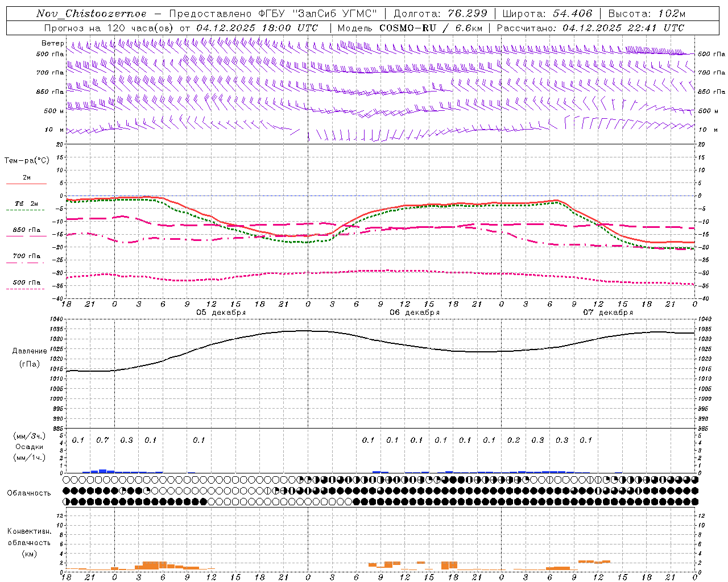The width and height of the screenshot is (728, 582).
Task: Click the '(гПа)' unit under Давление
Action: pos(30,364)
